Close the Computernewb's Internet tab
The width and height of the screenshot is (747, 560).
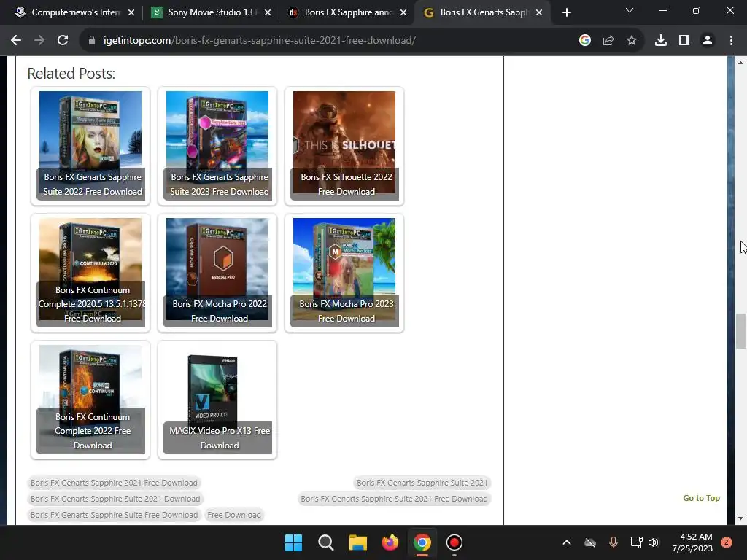(x=131, y=12)
